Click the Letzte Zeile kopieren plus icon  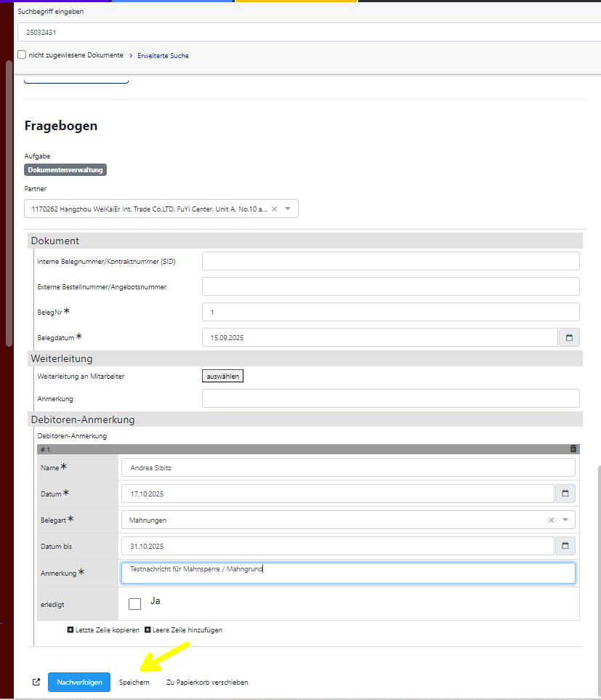pos(70,630)
